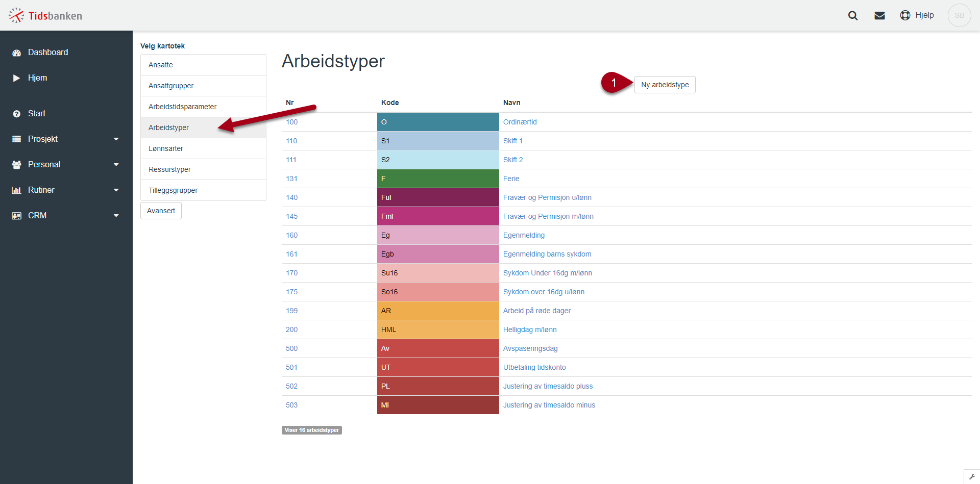Open the messages envelope icon
This screenshot has height=484, width=980.
pos(879,15)
